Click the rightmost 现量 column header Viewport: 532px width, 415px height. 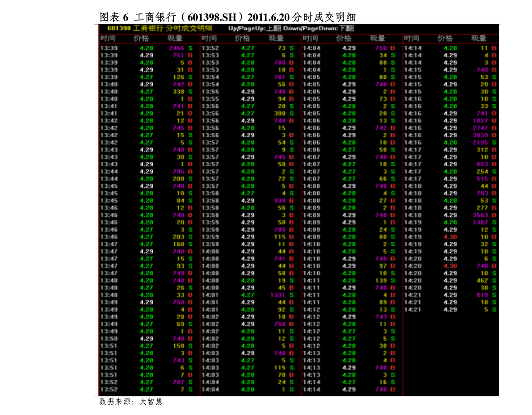pos(478,38)
